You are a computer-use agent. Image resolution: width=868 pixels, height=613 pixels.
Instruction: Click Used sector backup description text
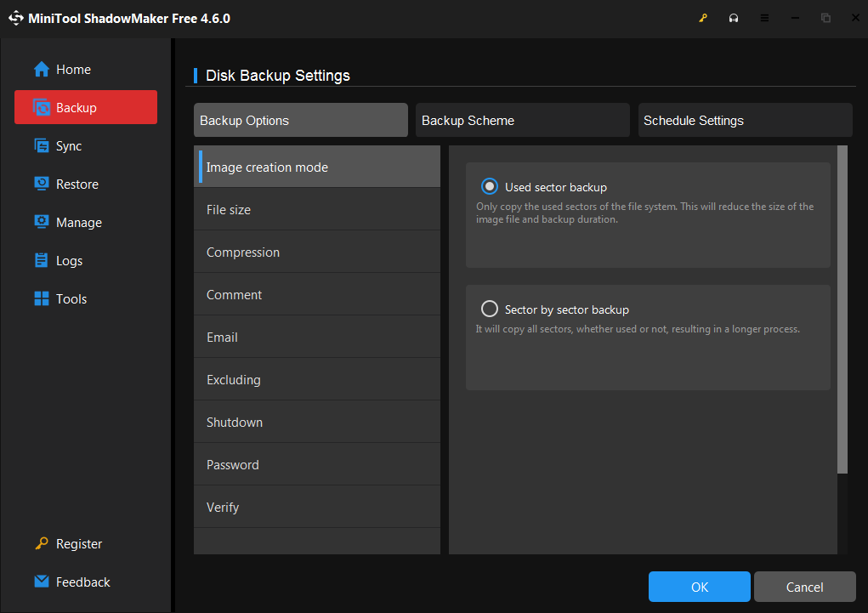[645, 213]
